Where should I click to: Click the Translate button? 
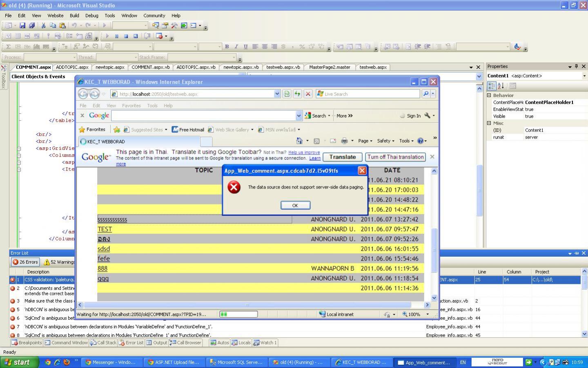[x=343, y=157]
